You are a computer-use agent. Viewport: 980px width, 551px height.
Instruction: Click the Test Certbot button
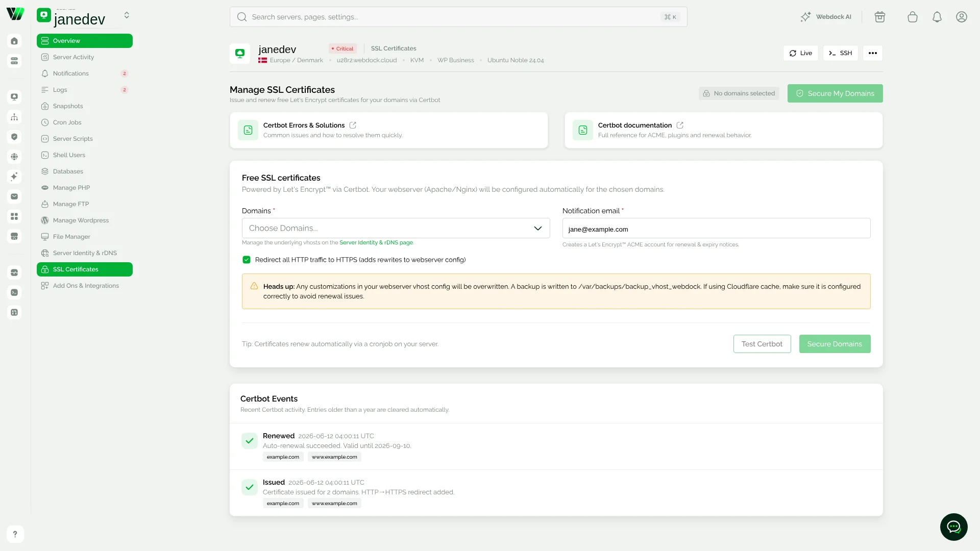762,344
